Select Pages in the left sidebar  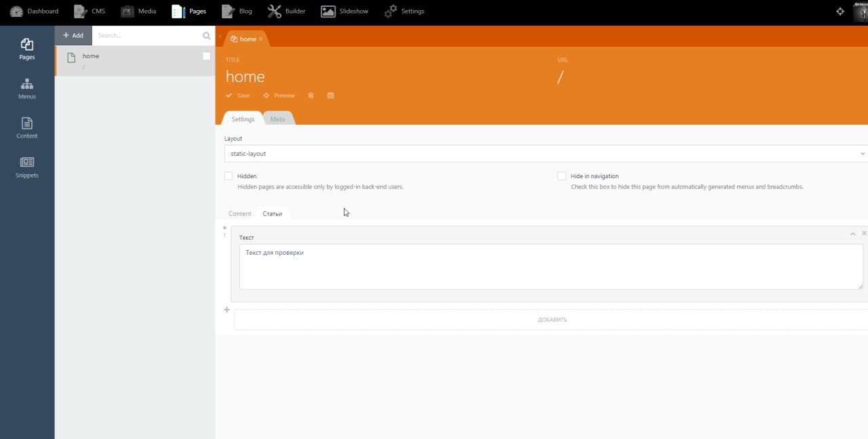coord(27,49)
